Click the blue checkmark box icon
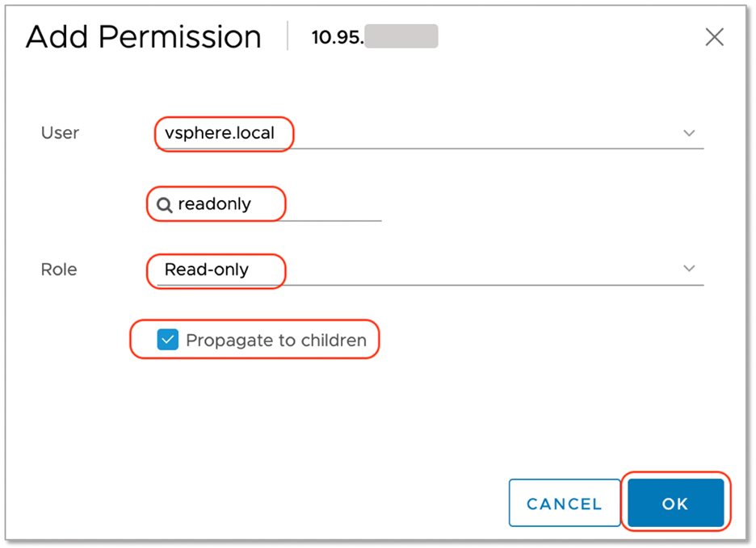The width and height of the screenshot is (756, 548). coord(168,340)
